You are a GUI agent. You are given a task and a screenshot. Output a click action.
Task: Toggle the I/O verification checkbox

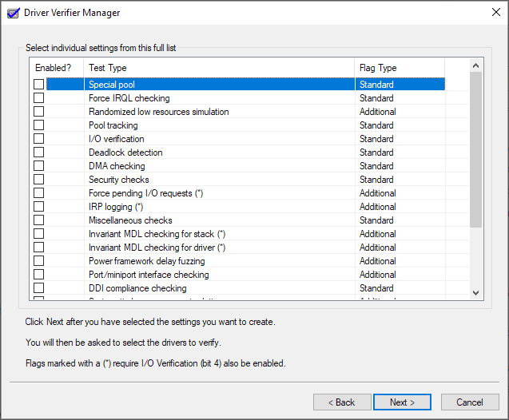coord(38,139)
